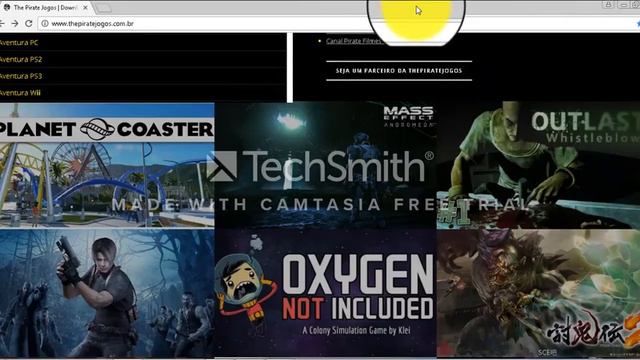Viewport: 640px width, 360px height.
Task: Open the Resident Evil 4 Leon thumbnail
Action: [107, 293]
